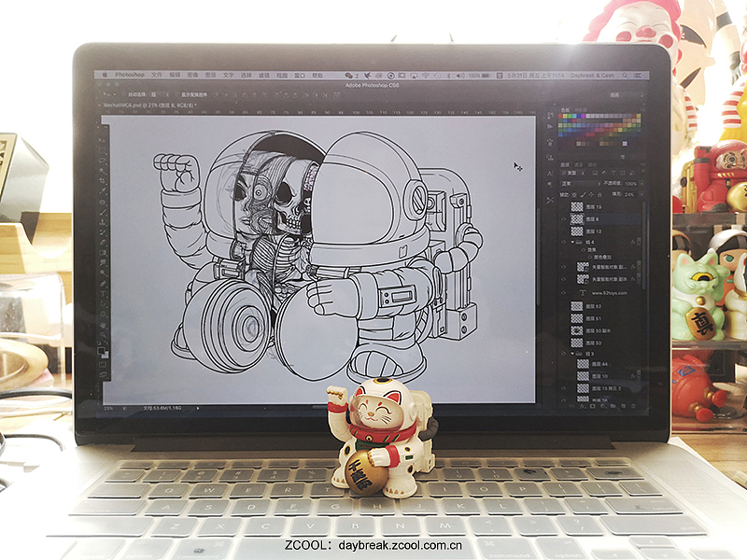
Task: Click the adjustment layer filter icon
Action: [x=604, y=173]
